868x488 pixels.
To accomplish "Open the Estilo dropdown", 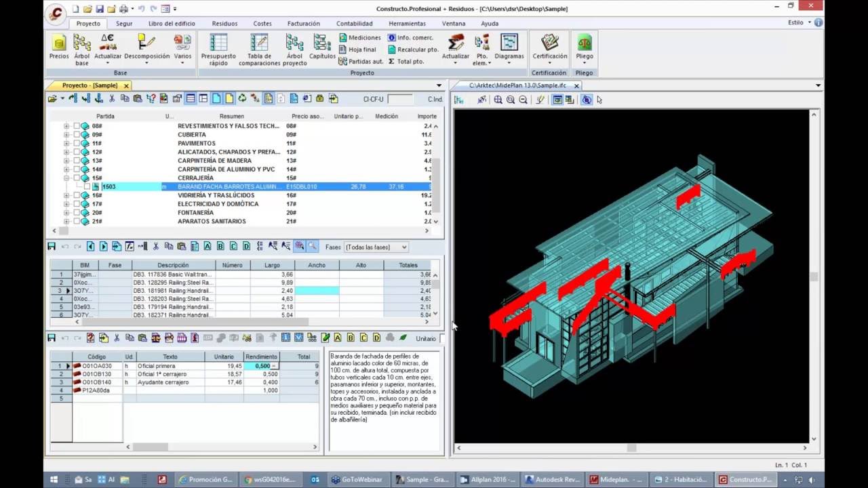I will [x=799, y=22].
